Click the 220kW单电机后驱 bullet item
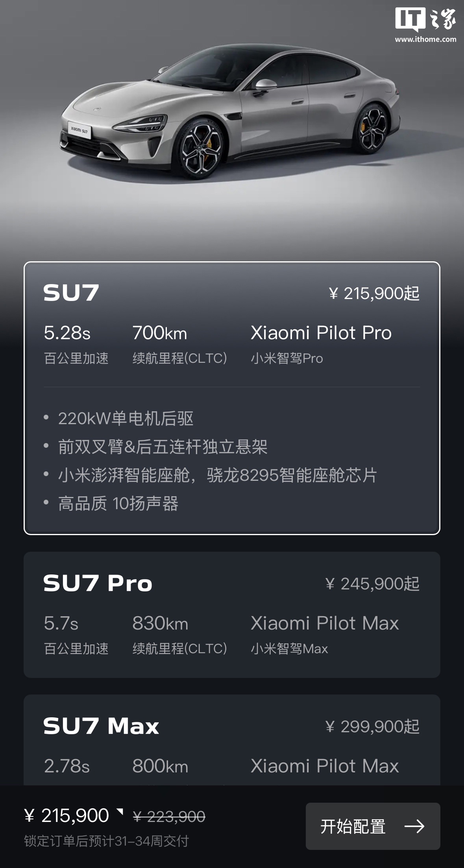 (126, 419)
